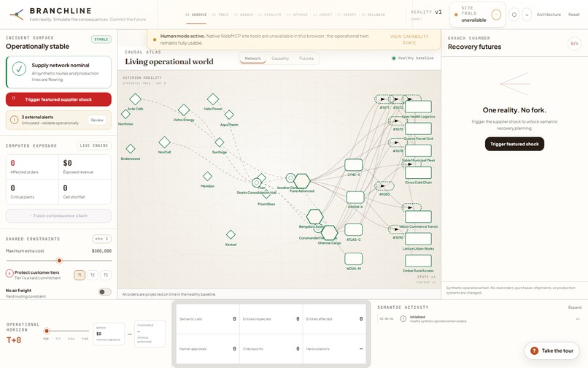Click the circle icon button beside site tools
588x368 pixels.
click(514, 15)
